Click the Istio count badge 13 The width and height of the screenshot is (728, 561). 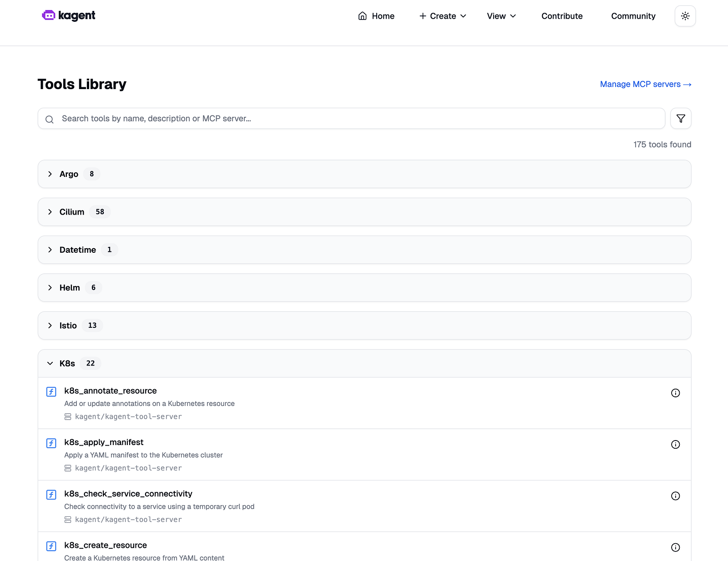[92, 326]
